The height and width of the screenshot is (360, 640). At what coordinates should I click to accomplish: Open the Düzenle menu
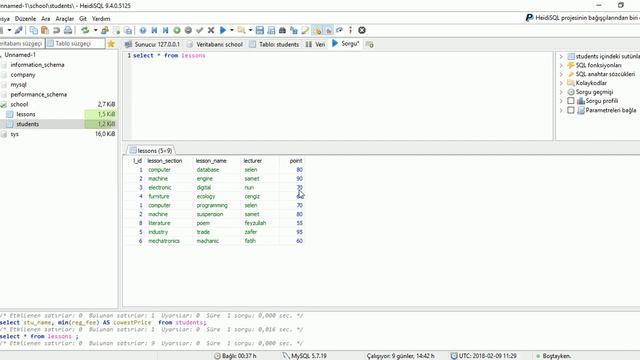pyautogui.click(x=25, y=19)
